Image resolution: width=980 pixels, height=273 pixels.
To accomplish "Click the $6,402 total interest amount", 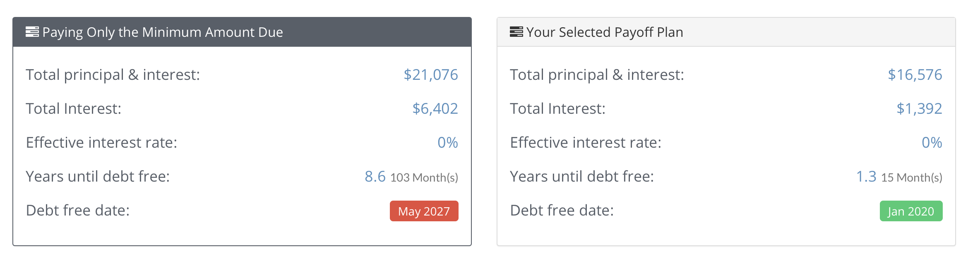I will point(435,109).
